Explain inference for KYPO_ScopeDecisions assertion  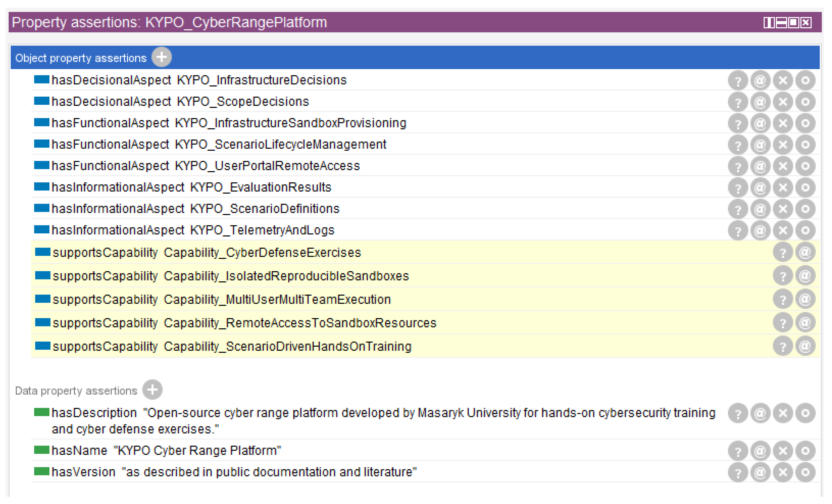pyautogui.click(x=738, y=102)
